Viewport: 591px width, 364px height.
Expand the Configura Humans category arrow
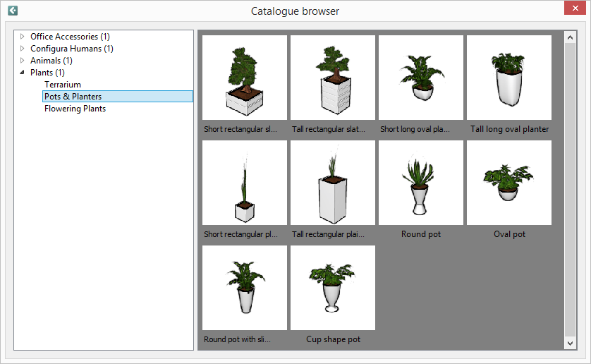coord(23,49)
